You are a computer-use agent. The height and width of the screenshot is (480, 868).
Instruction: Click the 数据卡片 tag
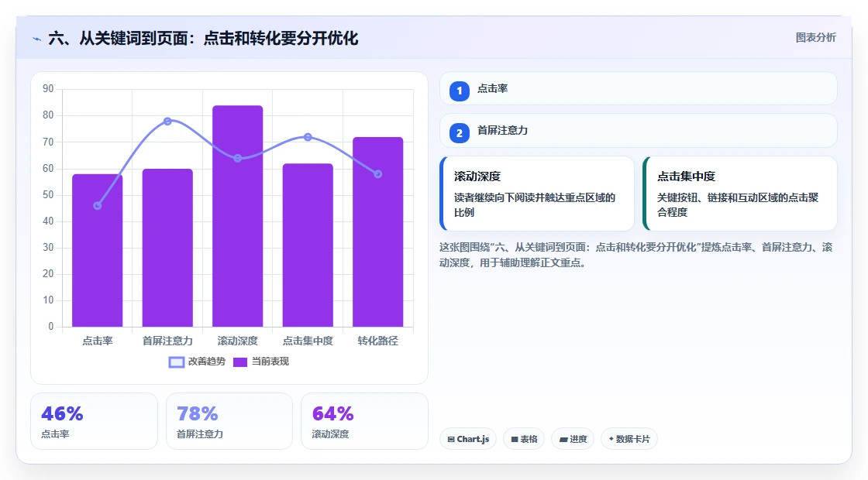pyautogui.click(x=629, y=439)
